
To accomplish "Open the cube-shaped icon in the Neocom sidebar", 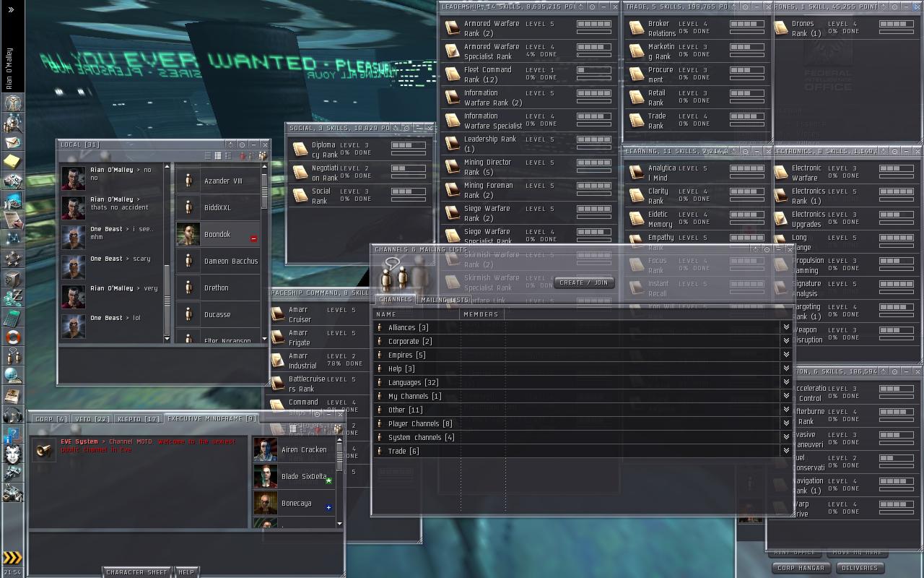I will (x=12, y=278).
